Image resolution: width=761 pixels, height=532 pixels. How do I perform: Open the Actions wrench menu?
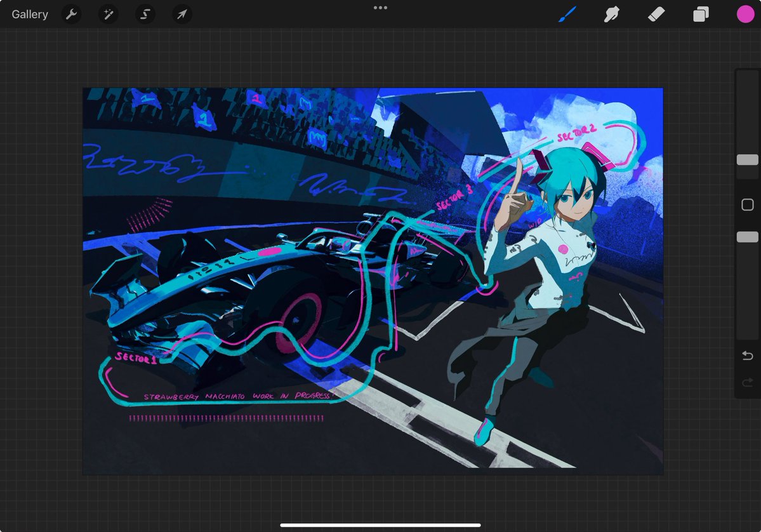tap(71, 15)
